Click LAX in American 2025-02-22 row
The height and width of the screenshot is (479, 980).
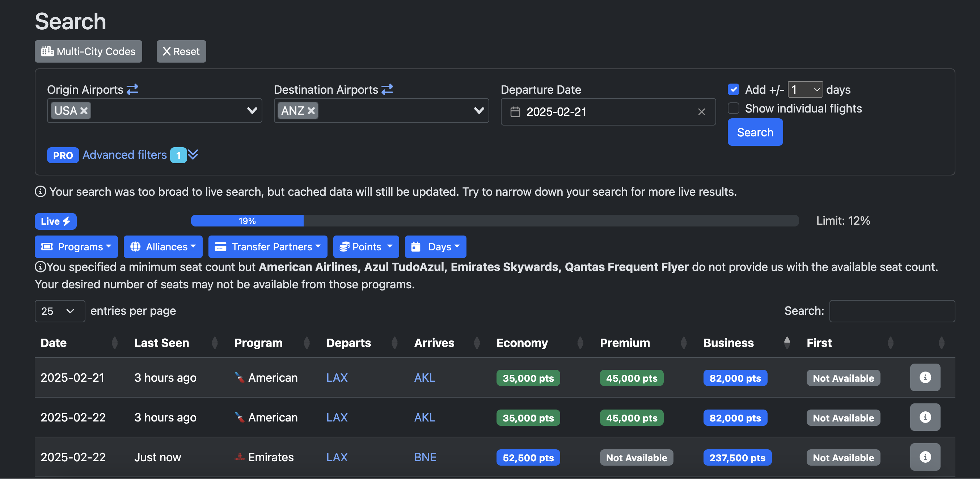[x=337, y=417]
